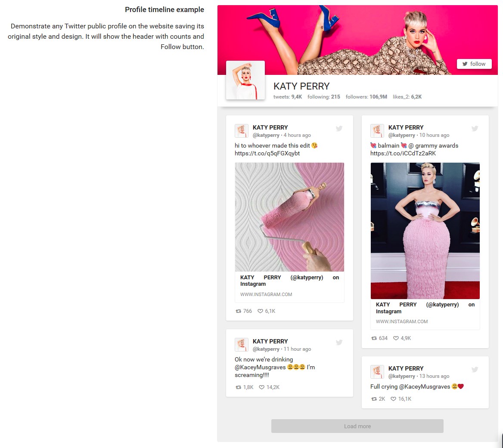Click the KATY PERRY profile name heading
The height and width of the screenshot is (448, 503).
point(301,86)
